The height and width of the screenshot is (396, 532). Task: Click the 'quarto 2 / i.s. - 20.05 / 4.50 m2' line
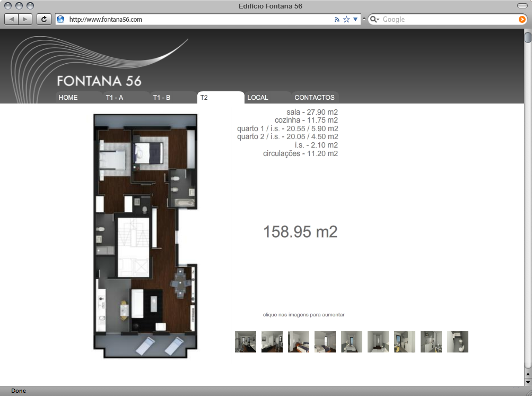pos(287,137)
